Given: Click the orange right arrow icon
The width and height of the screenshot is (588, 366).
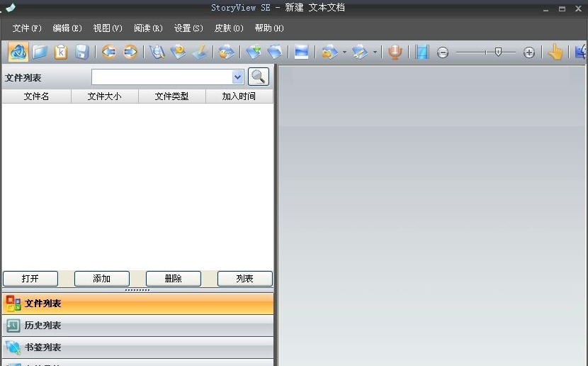Looking at the screenshot, I should (x=130, y=52).
